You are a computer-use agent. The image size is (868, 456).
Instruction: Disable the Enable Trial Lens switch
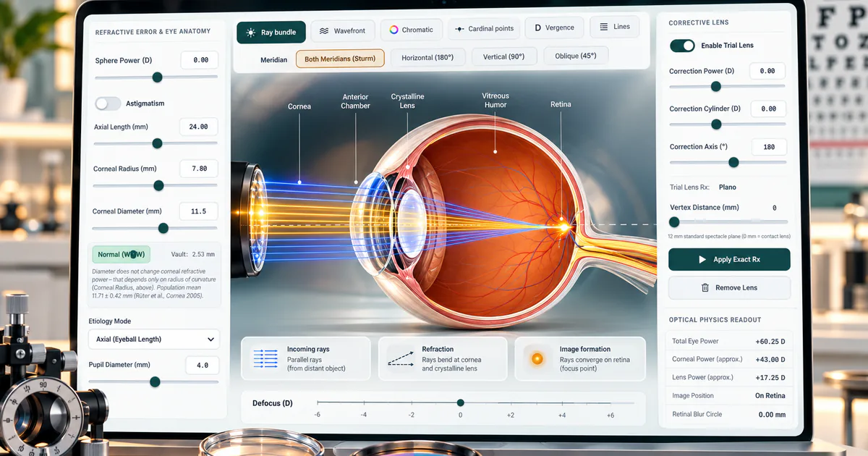tap(682, 46)
